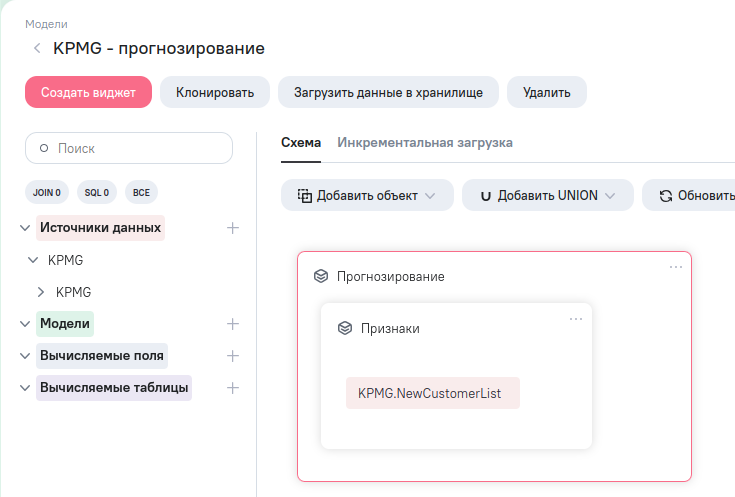Click the layers icon beside Прогнозирование
The height and width of the screenshot is (497, 735).
[321, 276]
